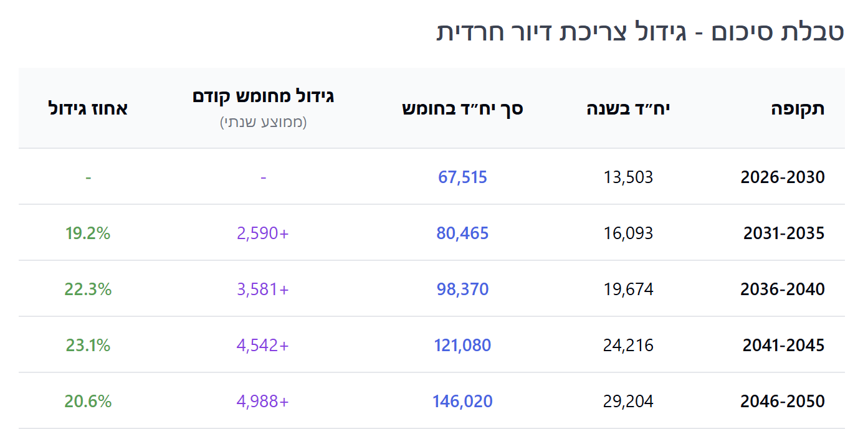Select the 2036-2040 period cell
Viewport: 868px width, 429px height.
pos(782,290)
